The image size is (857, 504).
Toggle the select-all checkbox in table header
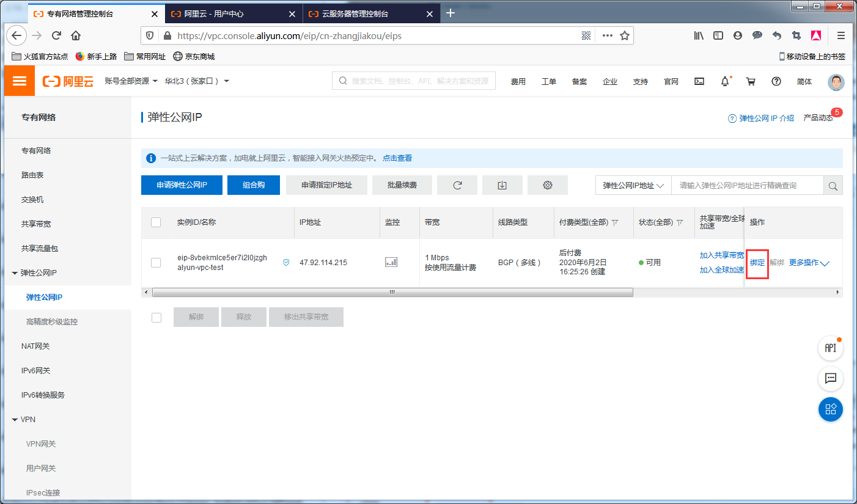click(156, 222)
